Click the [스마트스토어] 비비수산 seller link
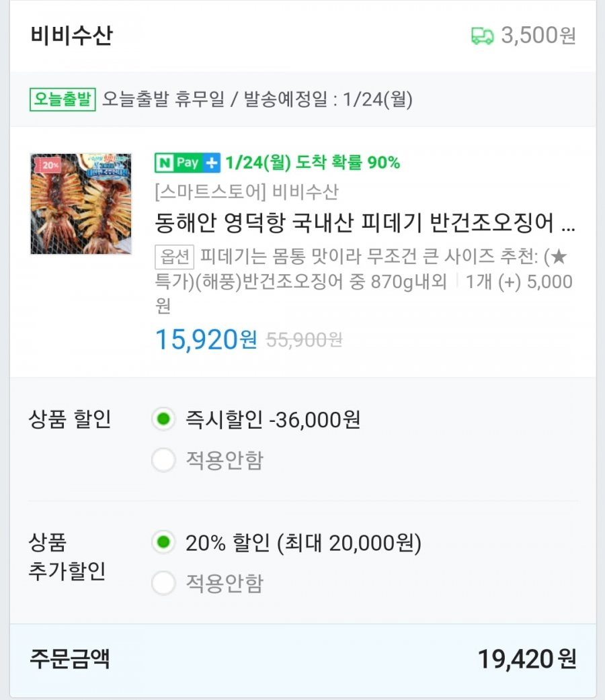Image resolution: width=605 pixels, height=700 pixels. (x=246, y=192)
